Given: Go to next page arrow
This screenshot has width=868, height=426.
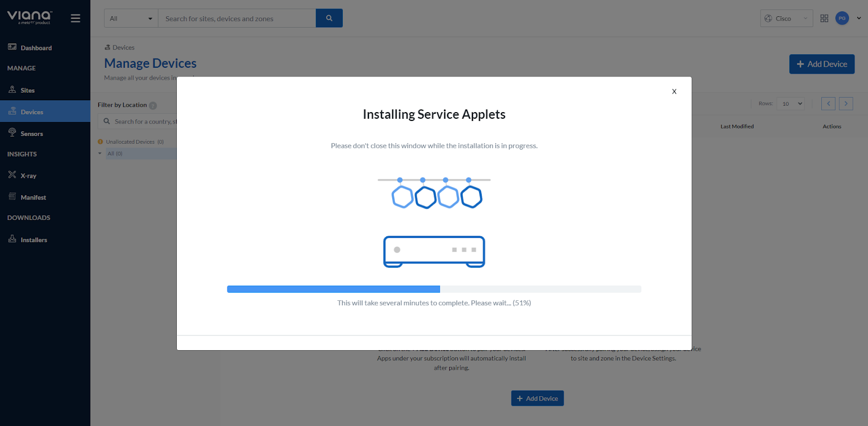Looking at the screenshot, I should (846, 104).
